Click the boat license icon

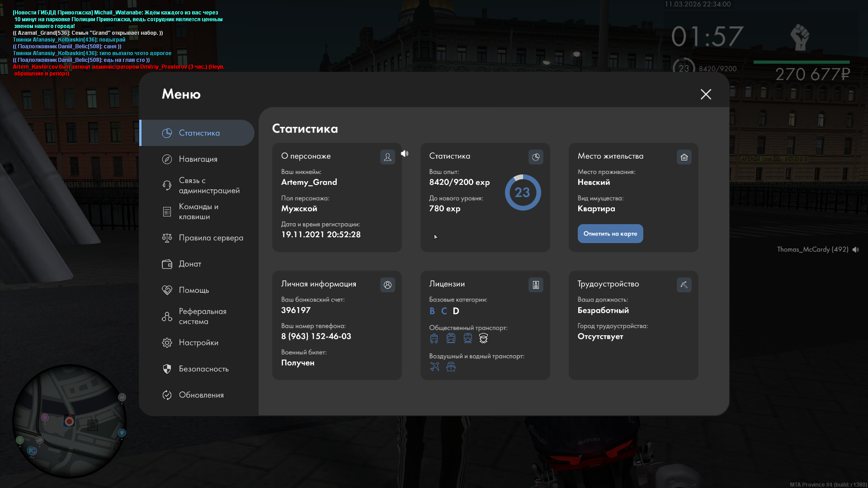451,367
